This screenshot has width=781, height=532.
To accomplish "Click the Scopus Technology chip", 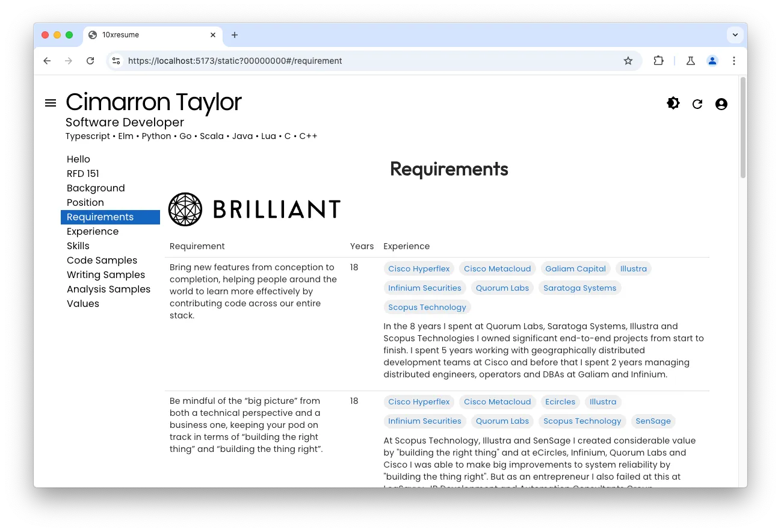I will [427, 307].
